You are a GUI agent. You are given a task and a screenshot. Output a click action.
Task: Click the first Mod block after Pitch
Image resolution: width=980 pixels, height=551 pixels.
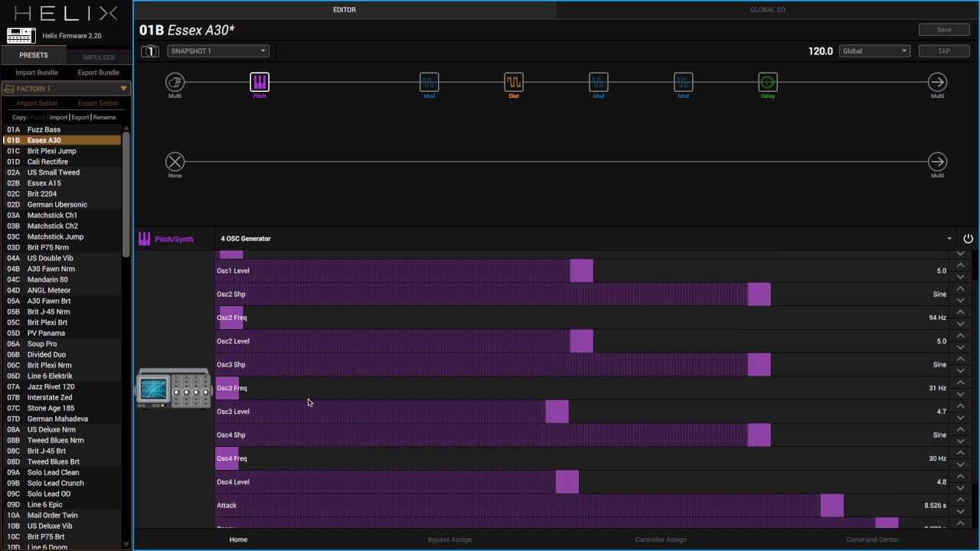pyautogui.click(x=429, y=82)
